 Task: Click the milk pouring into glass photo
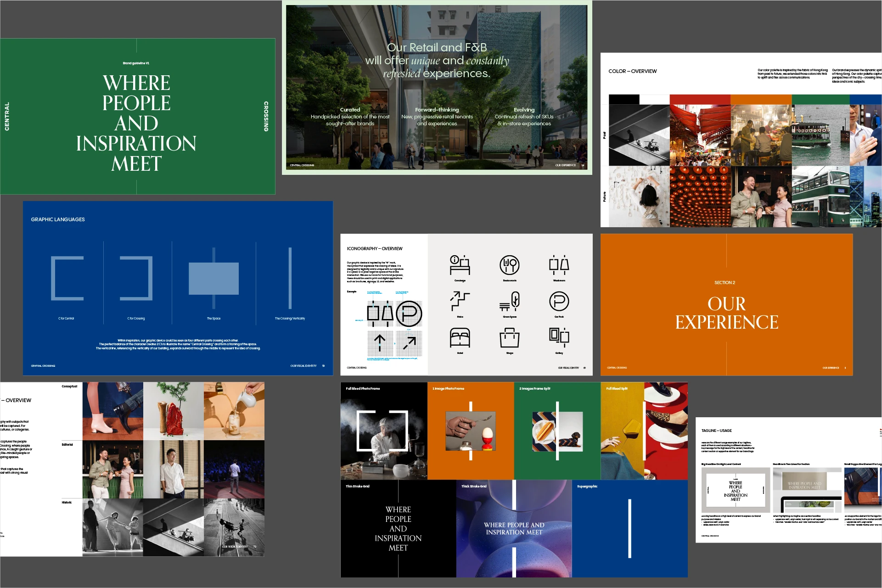234,411
